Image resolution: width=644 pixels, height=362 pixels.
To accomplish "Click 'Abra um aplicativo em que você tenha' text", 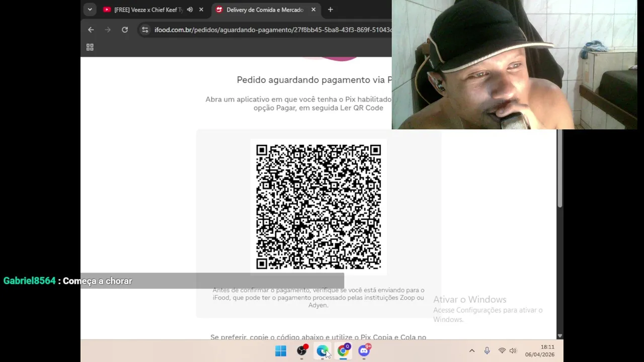I will (298, 104).
